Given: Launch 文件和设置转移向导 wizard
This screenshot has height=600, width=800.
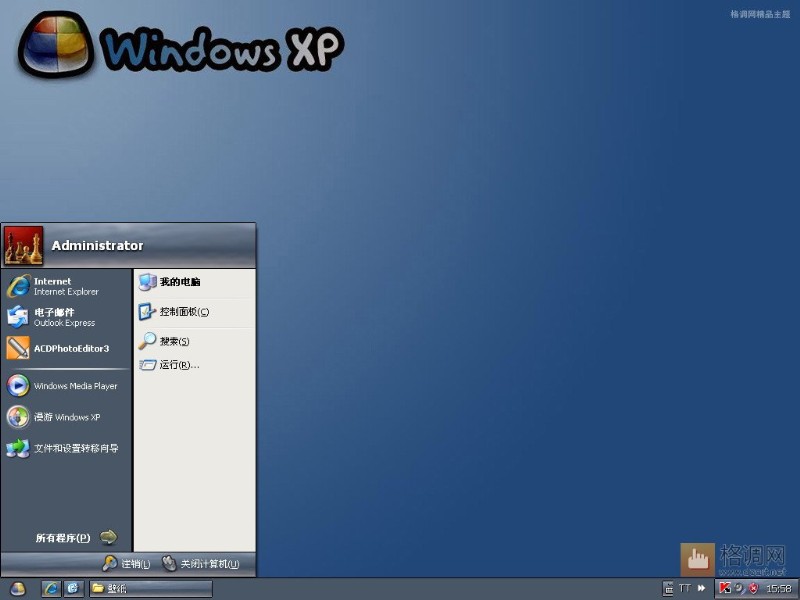Looking at the screenshot, I should (x=66, y=448).
